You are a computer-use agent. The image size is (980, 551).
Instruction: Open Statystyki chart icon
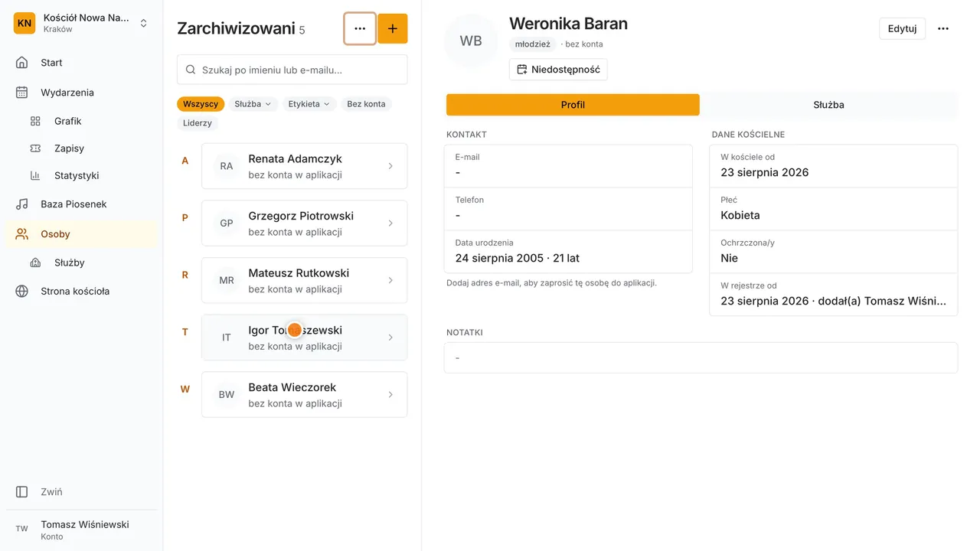pos(35,175)
